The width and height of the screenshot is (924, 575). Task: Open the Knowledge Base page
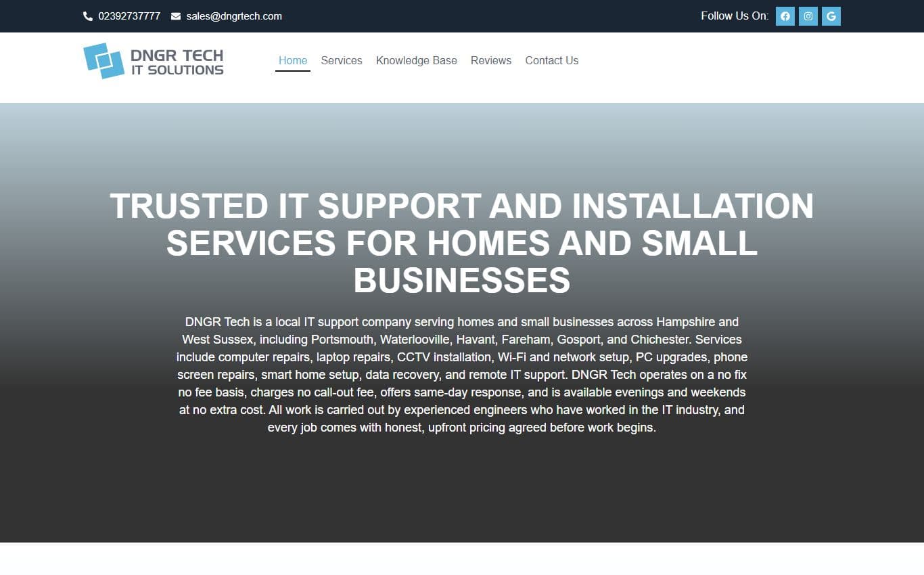417,60
